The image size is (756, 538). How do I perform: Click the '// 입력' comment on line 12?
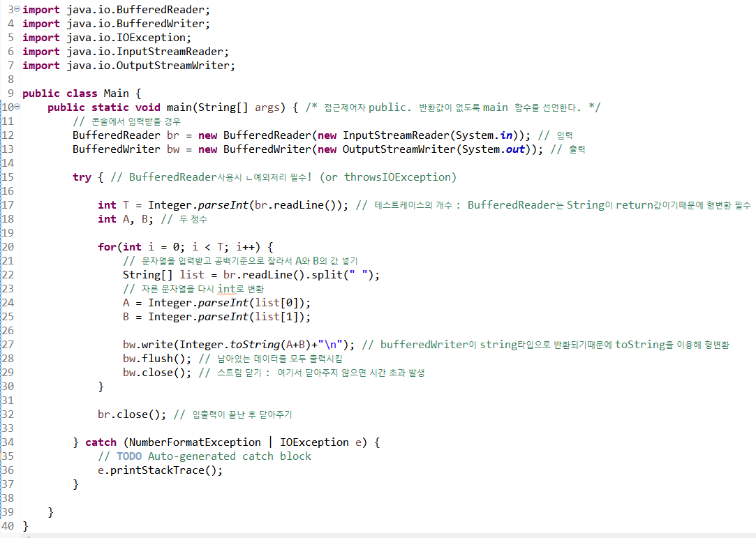coord(555,135)
